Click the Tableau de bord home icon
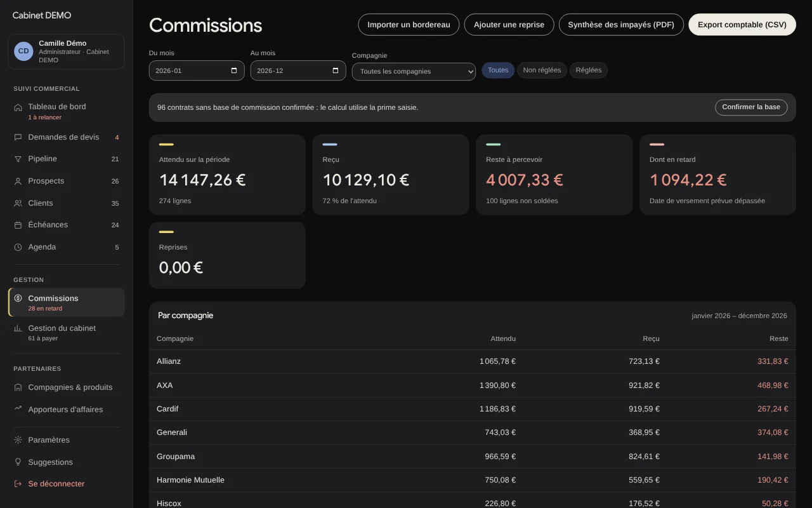This screenshot has height=508, width=812. tap(18, 107)
